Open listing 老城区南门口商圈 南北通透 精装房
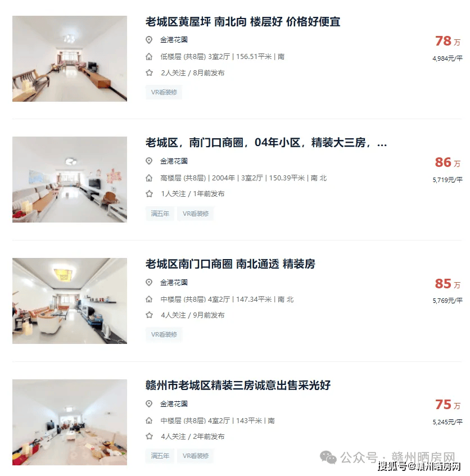The image size is (470, 476). point(230,264)
